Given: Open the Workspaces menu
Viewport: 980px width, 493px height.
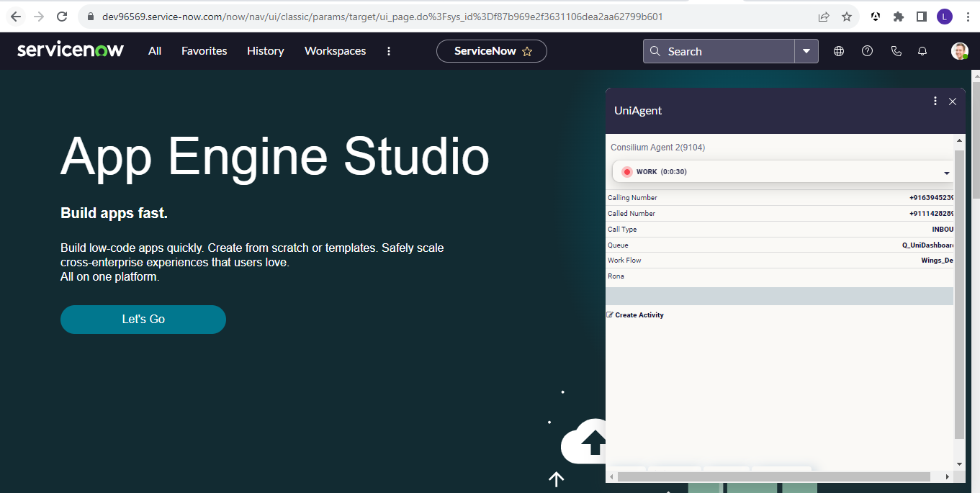Looking at the screenshot, I should (336, 51).
